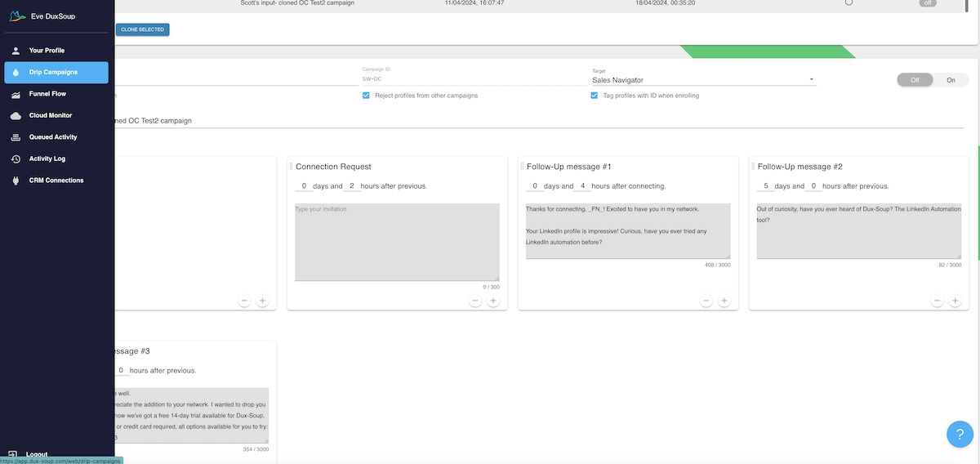Image resolution: width=980 pixels, height=464 pixels.
Task: Click hours field in Connection Request delay
Action: [351, 186]
